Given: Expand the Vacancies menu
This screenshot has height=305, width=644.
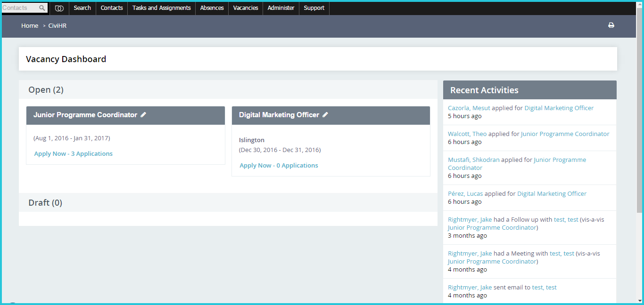Looking at the screenshot, I should 246,8.
